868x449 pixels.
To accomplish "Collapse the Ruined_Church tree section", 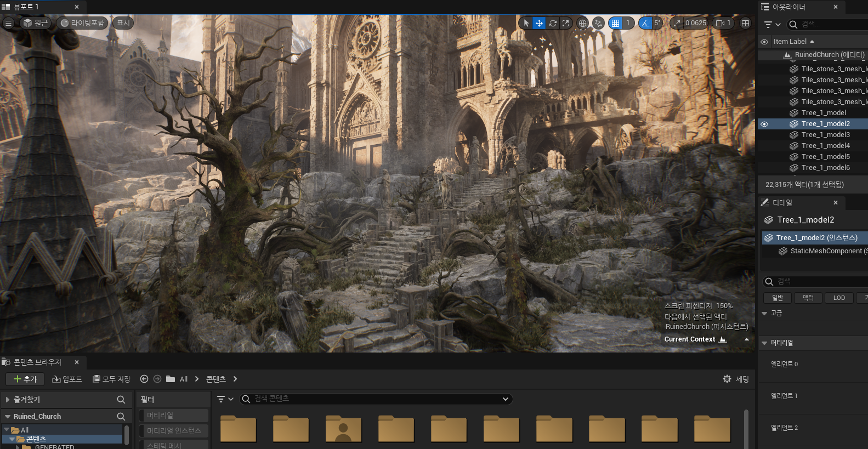I will [x=8, y=417].
